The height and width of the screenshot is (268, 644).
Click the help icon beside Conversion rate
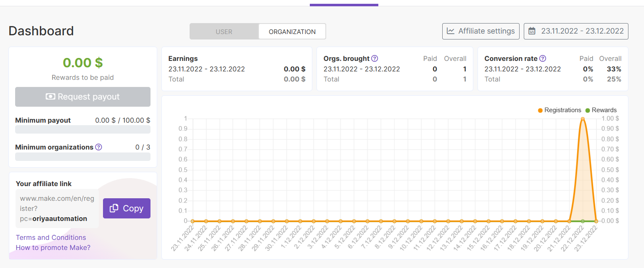point(543,59)
